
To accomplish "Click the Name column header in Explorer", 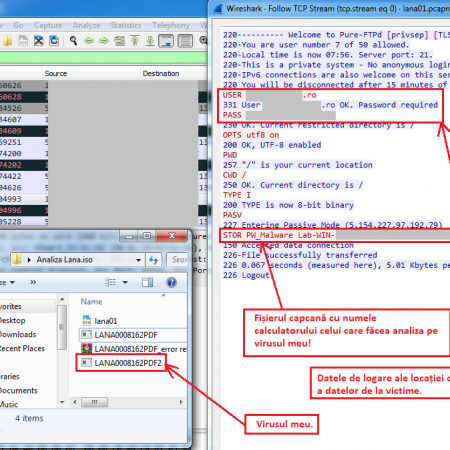I will (x=92, y=302).
